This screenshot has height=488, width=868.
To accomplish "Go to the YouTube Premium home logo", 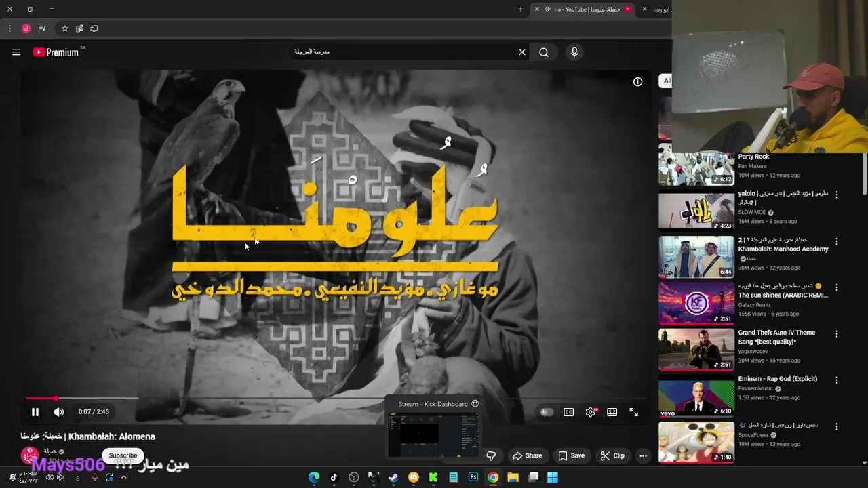I will tap(56, 52).
